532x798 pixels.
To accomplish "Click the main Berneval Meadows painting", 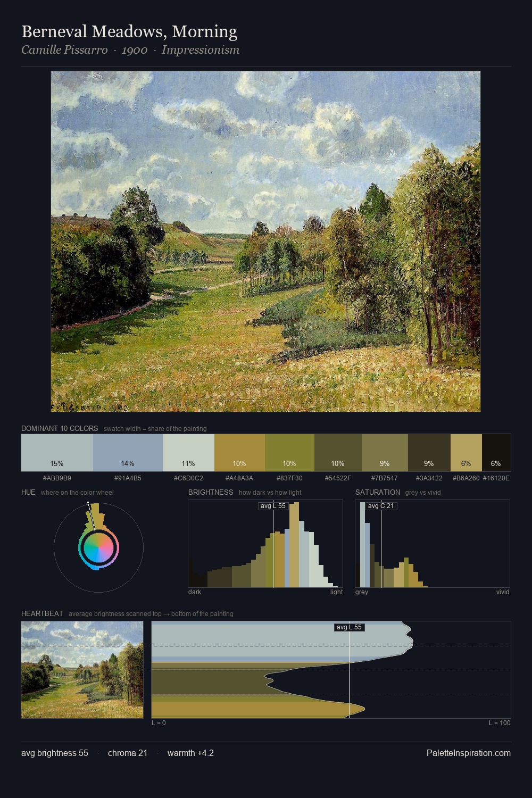I will [x=265, y=242].
